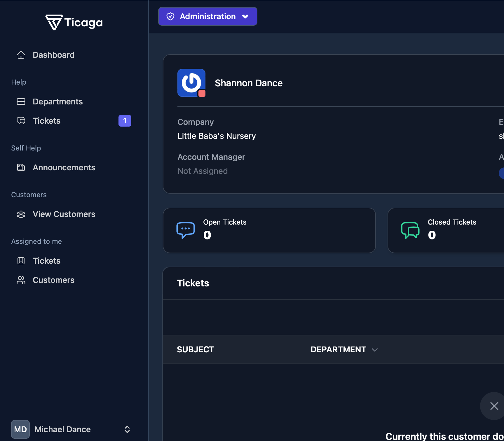Click the bookmark icon beside assigned Tickets
Viewport: 504px width, 441px height.
pos(21,261)
